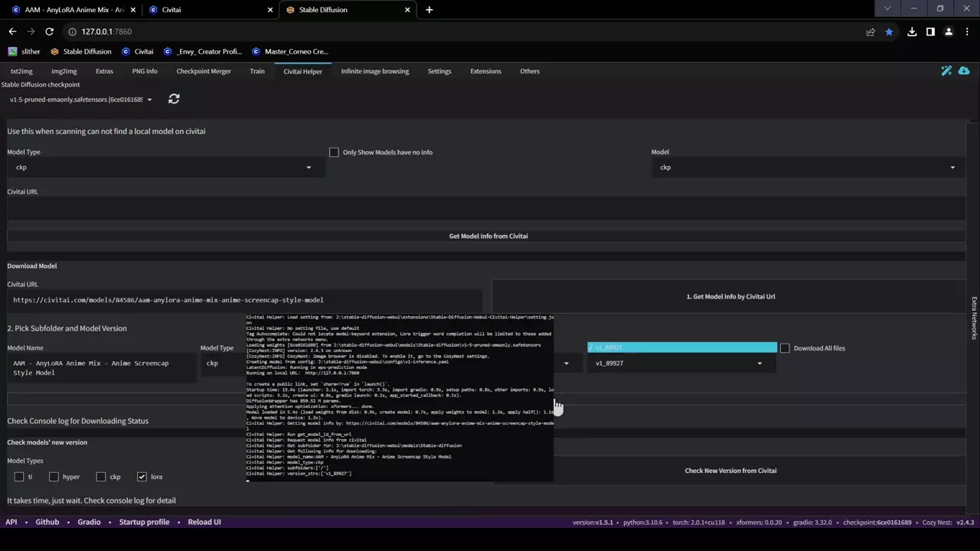Image resolution: width=980 pixels, height=551 pixels.
Task: Enable Only Show Models have no Info
Action: (x=334, y=152)
